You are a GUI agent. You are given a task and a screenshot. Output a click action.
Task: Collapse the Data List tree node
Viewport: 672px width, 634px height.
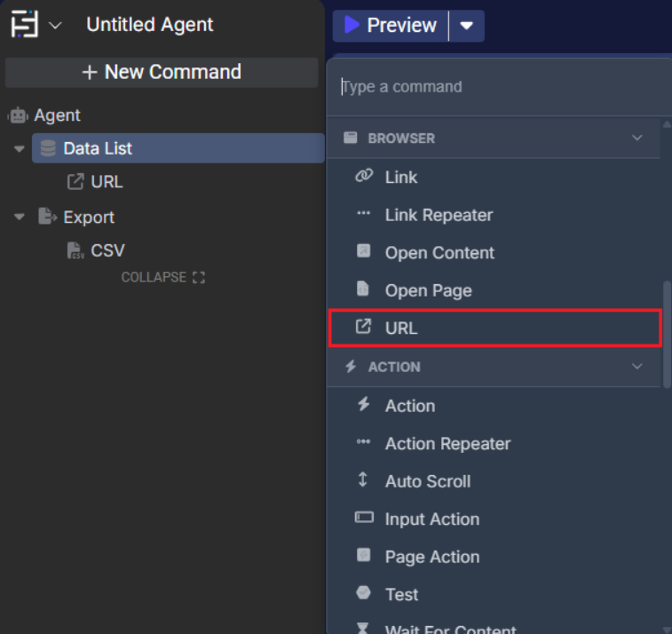click(x=20, y=149)
